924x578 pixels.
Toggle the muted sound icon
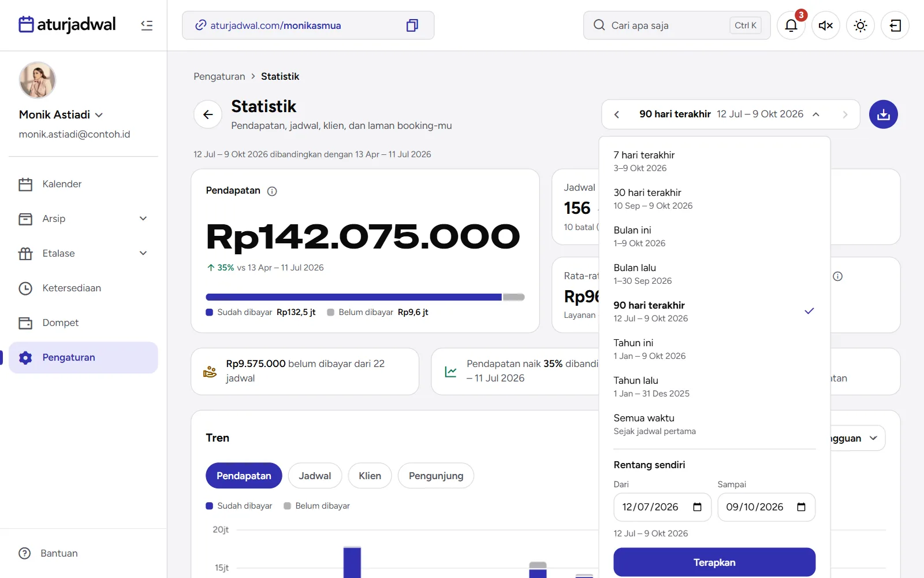pyautogui.click(x=826, y=25)
